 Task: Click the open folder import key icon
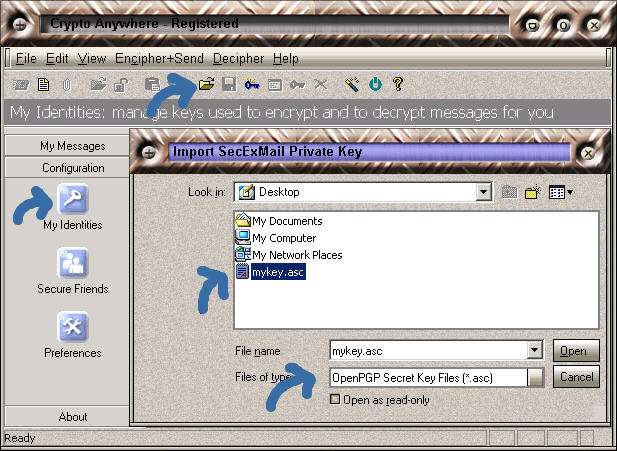207,85
